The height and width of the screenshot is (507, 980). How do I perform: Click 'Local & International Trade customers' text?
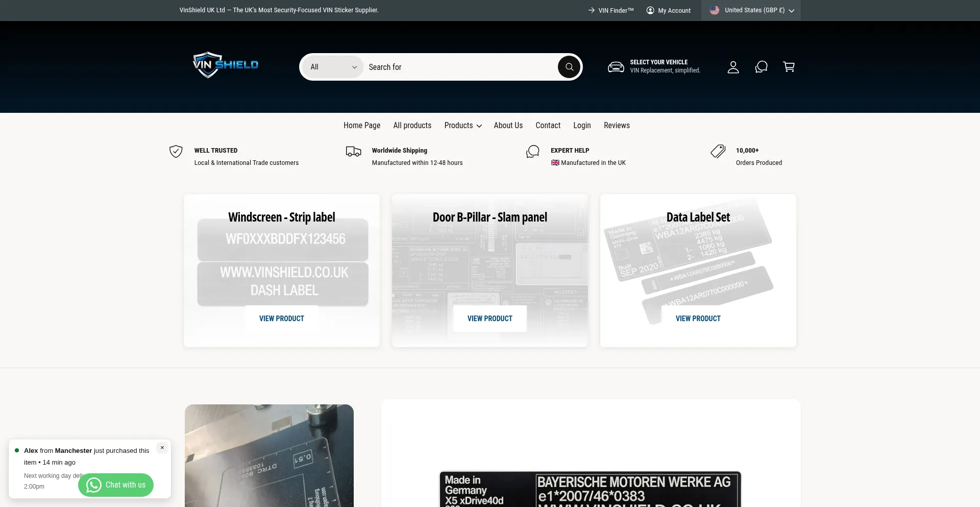point(247,163)
